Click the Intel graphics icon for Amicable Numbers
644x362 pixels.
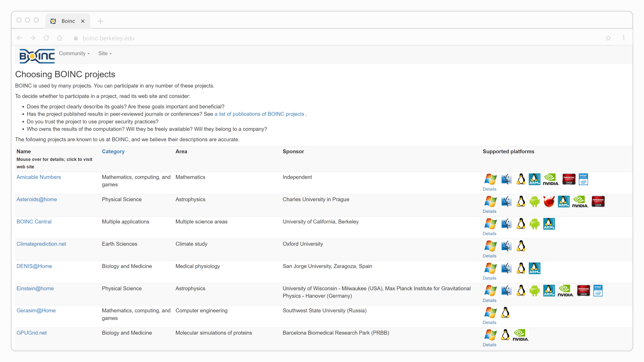pyautogui.click(x=583, y=179)
